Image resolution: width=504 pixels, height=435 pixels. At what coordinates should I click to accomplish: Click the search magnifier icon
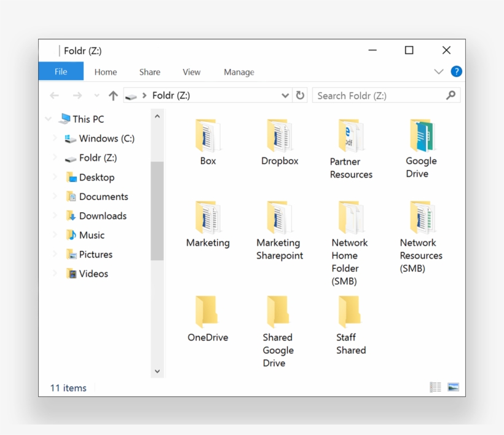coord(451,95)
